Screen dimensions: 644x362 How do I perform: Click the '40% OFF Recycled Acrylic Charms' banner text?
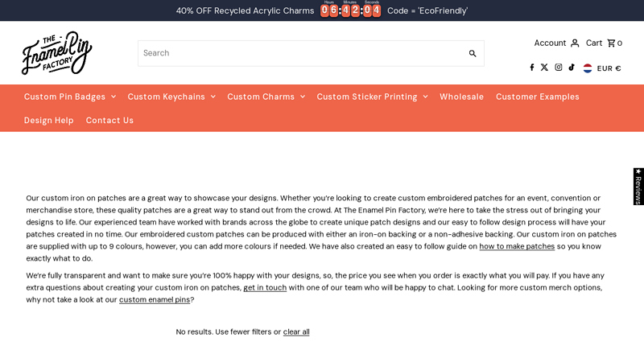(x=246, y=11)
